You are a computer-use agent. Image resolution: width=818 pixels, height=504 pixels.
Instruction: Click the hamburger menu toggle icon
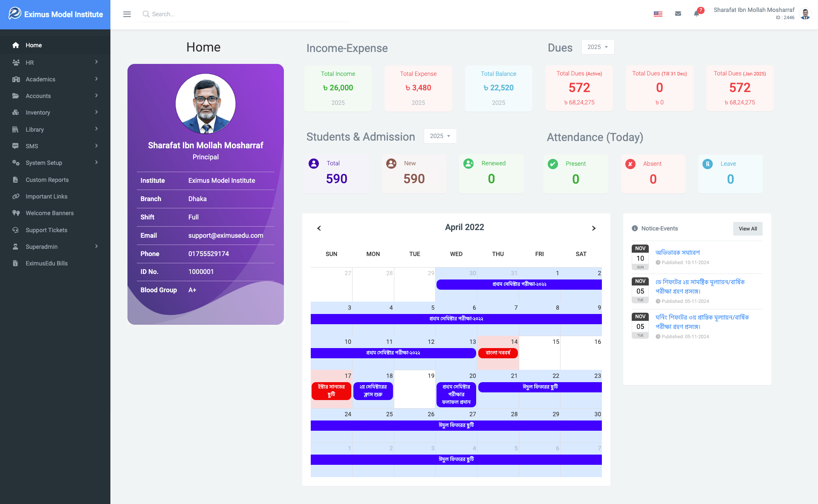[127, 14]
